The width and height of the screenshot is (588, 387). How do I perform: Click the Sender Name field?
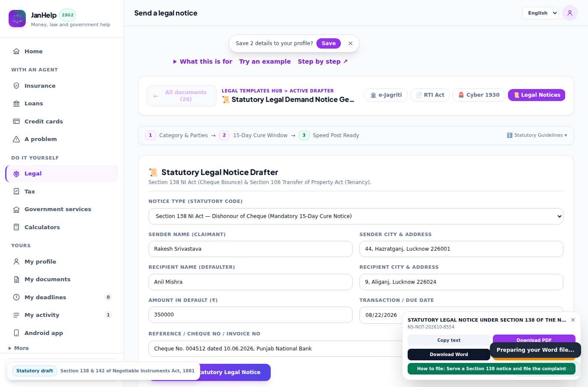(x=251, y=249)
